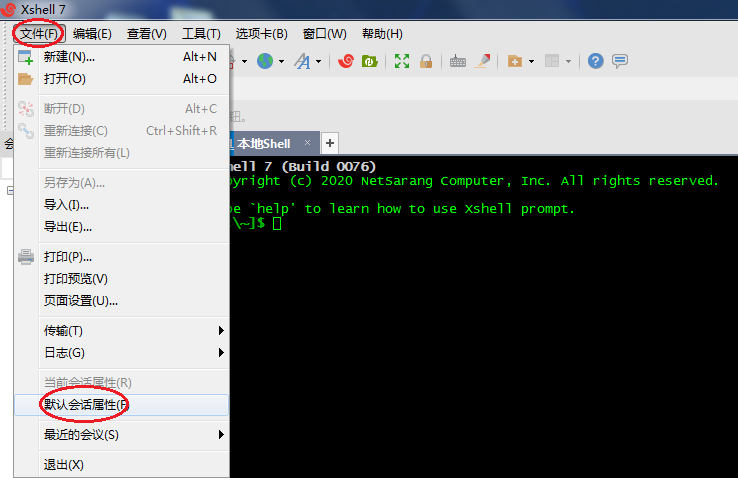This screenshot has width=738, height=478.
Task: Choose 打印(P)... menu entry
Action: 122,257
